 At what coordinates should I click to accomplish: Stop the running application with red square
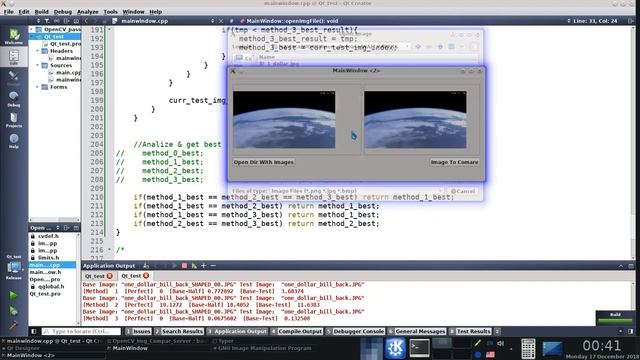[184, 266]
